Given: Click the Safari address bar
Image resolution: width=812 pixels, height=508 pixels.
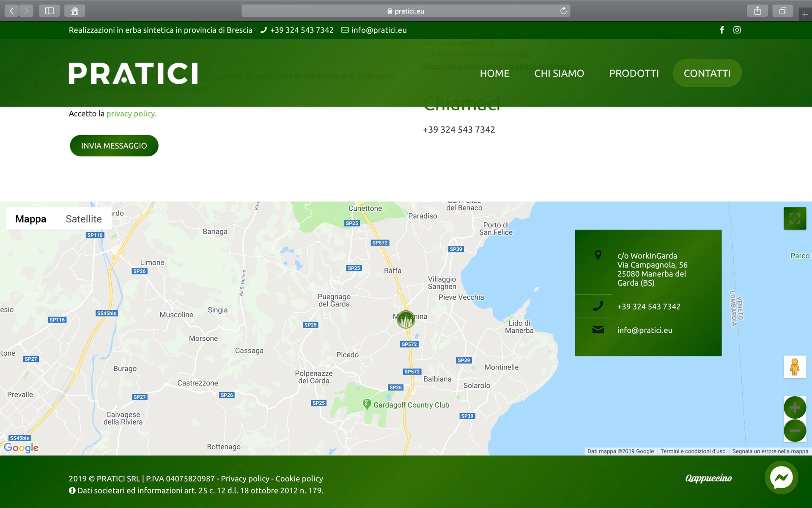Looking at the screenshot, I should click(406, 11).
